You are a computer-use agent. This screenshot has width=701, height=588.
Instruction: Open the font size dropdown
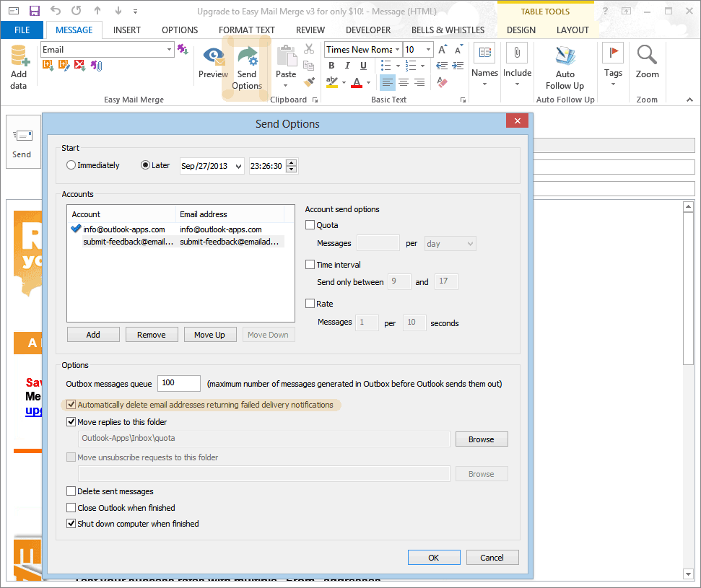(x=428, y=50)
